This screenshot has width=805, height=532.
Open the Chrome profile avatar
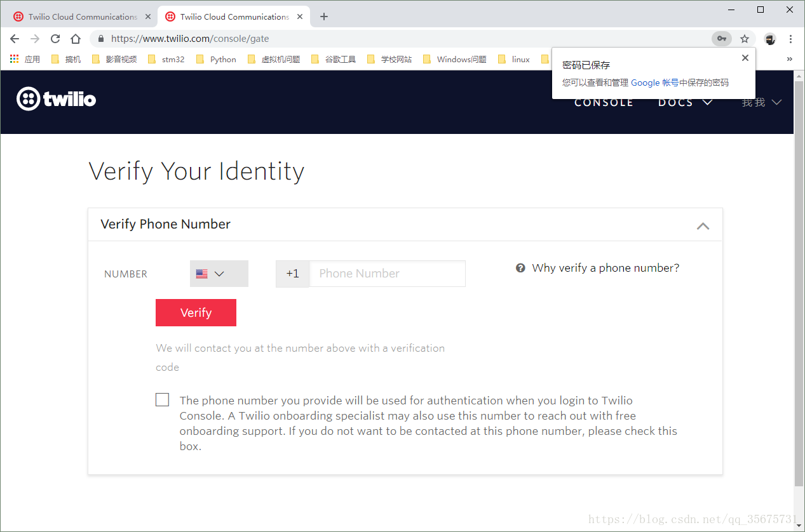pos(770,39)
